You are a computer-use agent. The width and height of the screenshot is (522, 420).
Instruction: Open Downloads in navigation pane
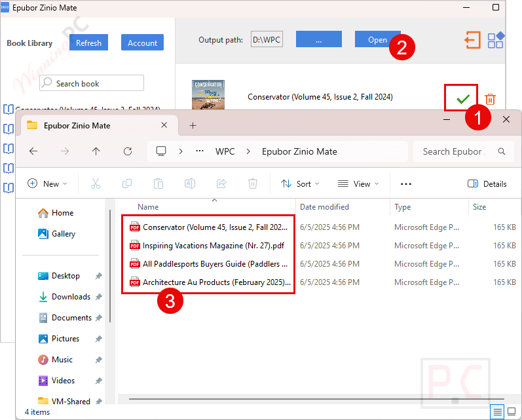point(65,297)
